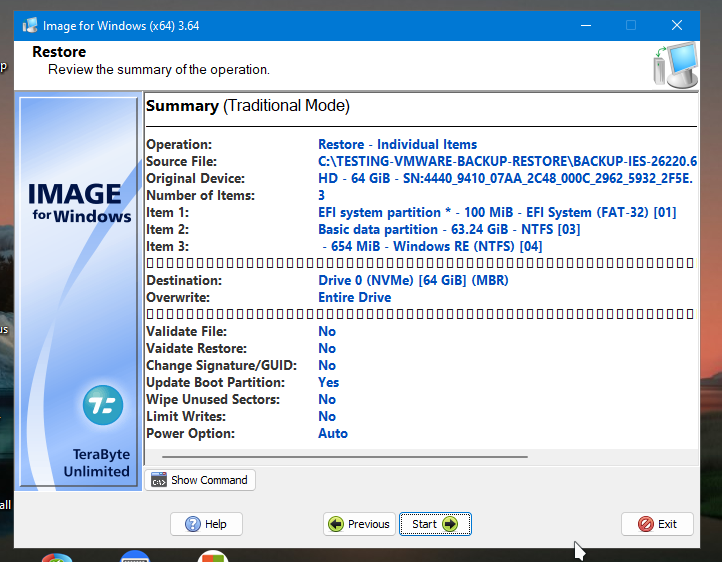Click the 'Power Option:' label
Viewport: 722px width, 562px height.
pos(190,434)
